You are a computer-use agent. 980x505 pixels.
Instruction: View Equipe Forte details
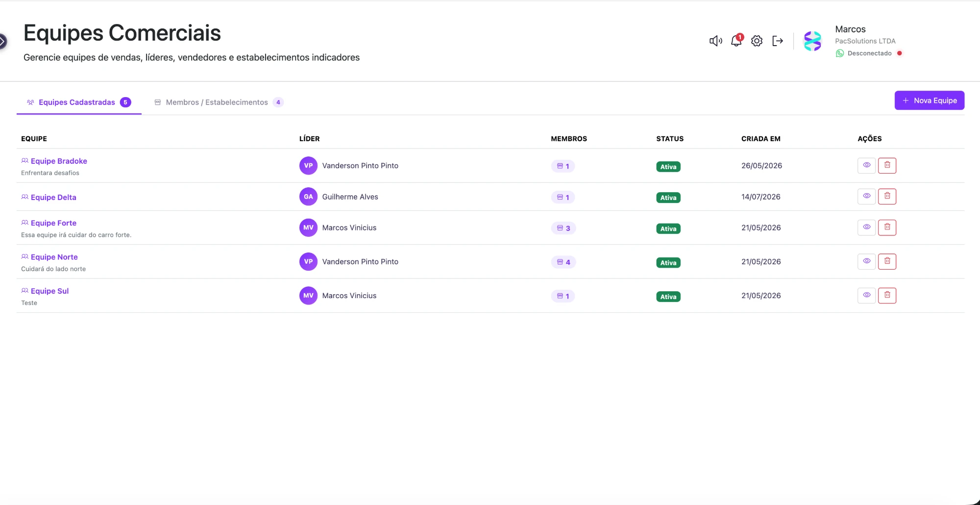pyautogui.click(x=866, y=227)
